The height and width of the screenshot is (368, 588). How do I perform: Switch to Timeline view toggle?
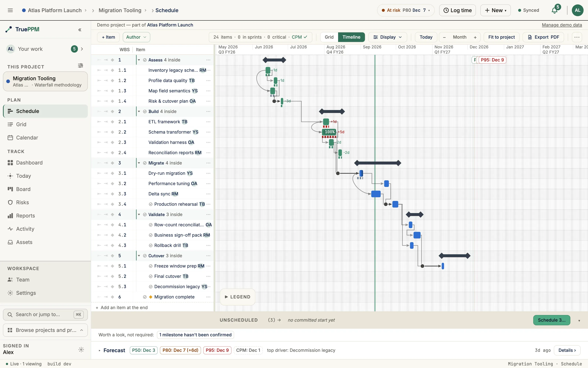[x=351, y=37]
